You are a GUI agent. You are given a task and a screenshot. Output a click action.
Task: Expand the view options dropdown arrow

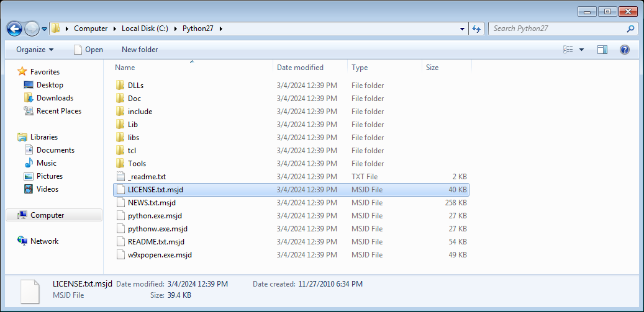[581, 50]
